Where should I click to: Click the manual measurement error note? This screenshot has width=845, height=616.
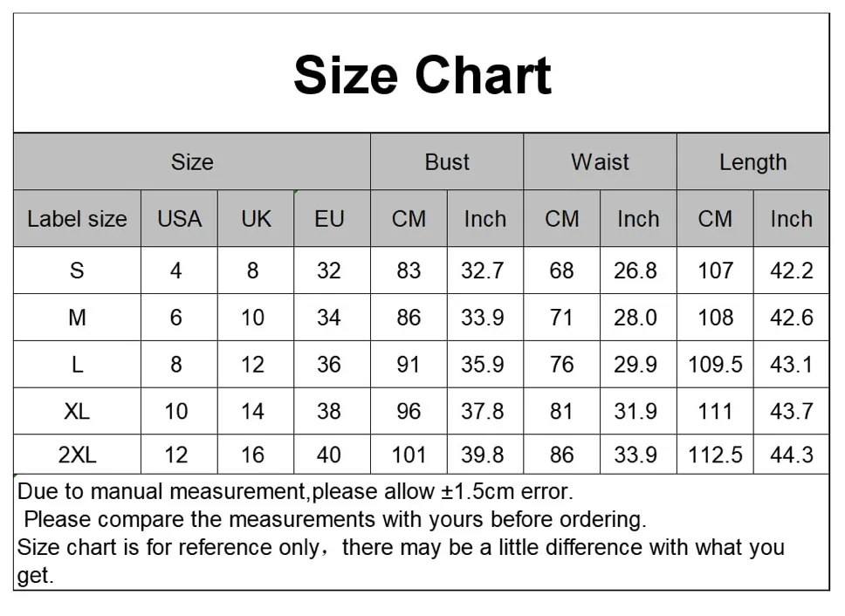coord(295,491)
